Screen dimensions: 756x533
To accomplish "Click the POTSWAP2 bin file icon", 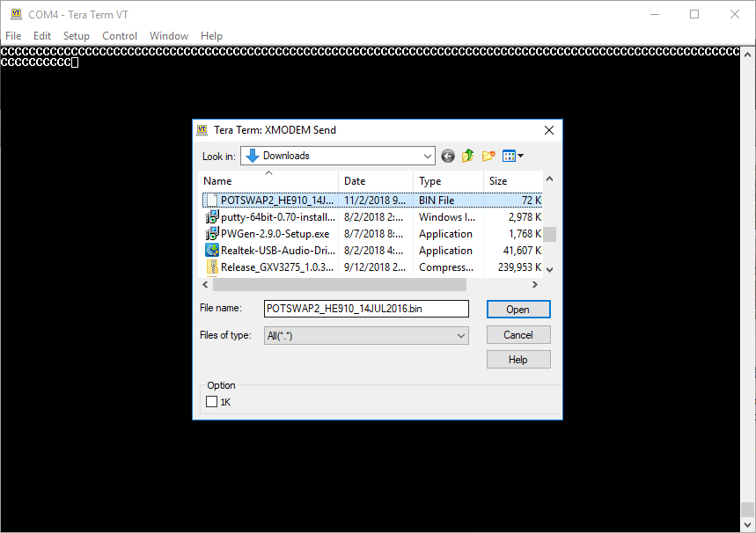I will (x=211, y=200).
